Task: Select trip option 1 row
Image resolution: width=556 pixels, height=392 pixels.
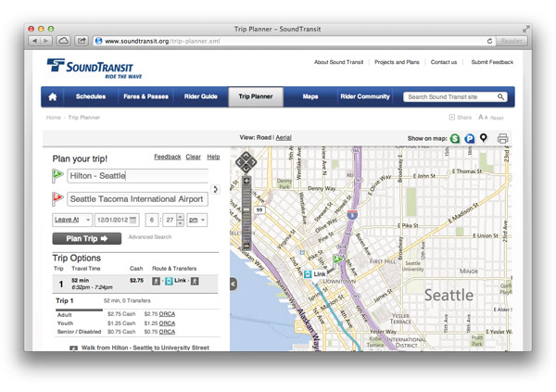Action: (135, 284)
